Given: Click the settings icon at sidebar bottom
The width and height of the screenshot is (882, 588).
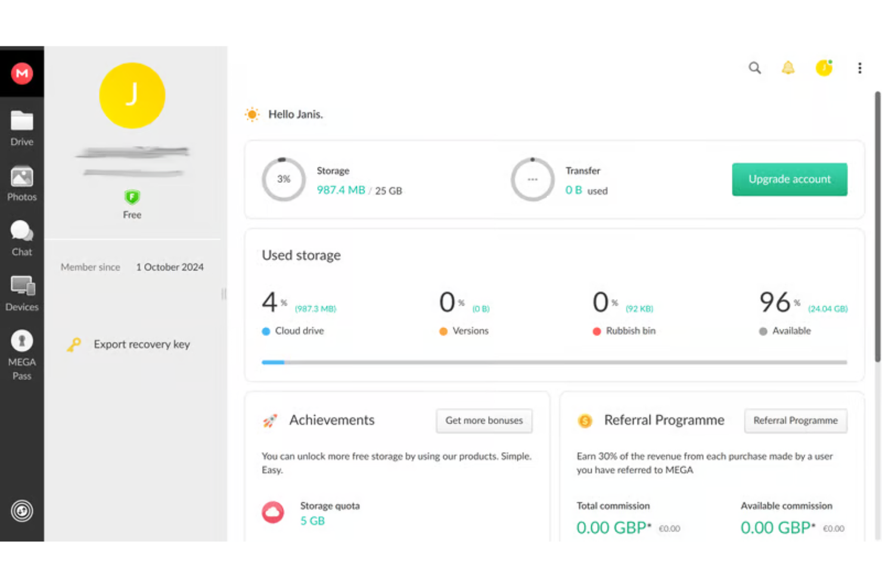Looking at the screenshot, I should 22,511.
